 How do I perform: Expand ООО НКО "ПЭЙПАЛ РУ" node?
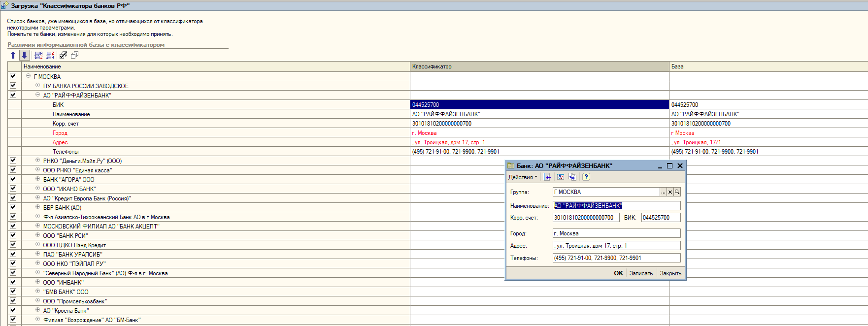click(x=37, y=263)
